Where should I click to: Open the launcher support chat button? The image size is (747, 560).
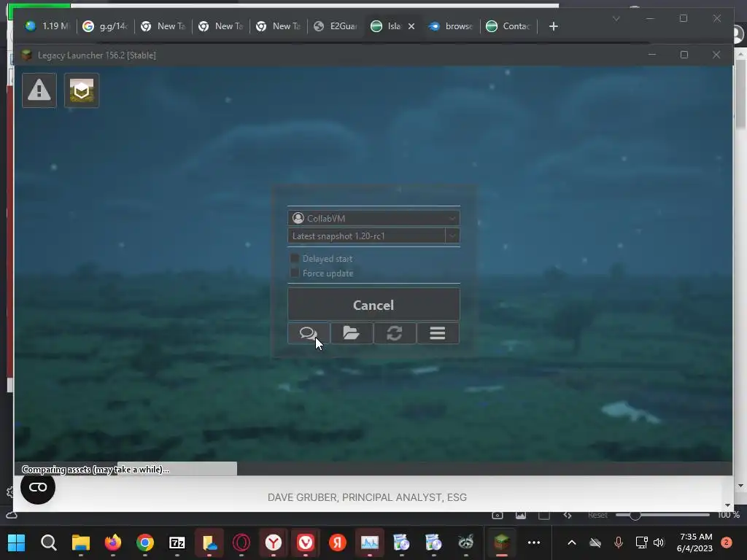tap(309, 332)
